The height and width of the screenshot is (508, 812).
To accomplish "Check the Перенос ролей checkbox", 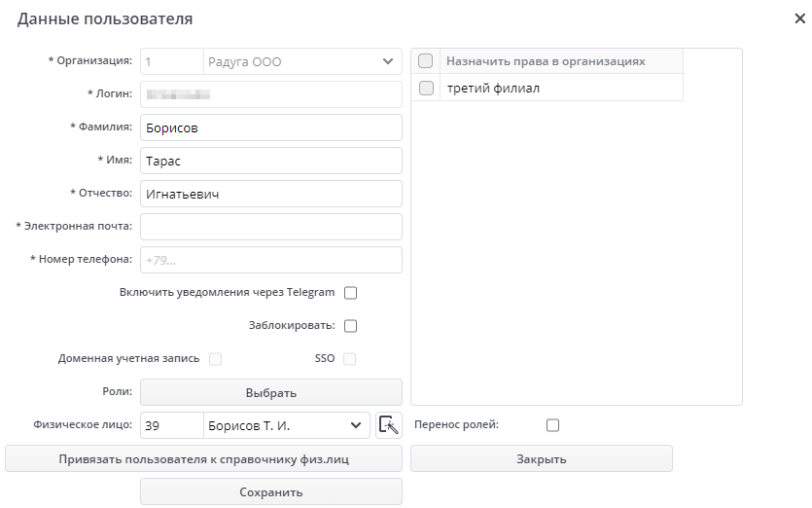I will coord(553,425).
